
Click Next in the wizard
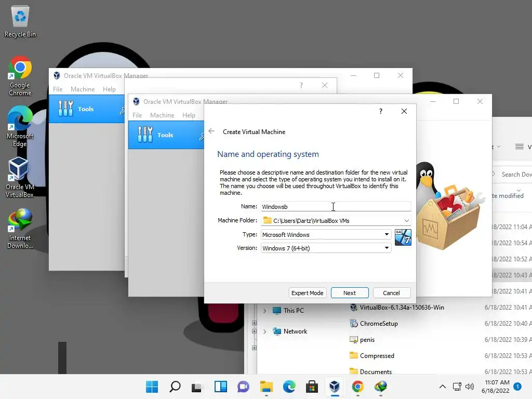tap(350, 293)
